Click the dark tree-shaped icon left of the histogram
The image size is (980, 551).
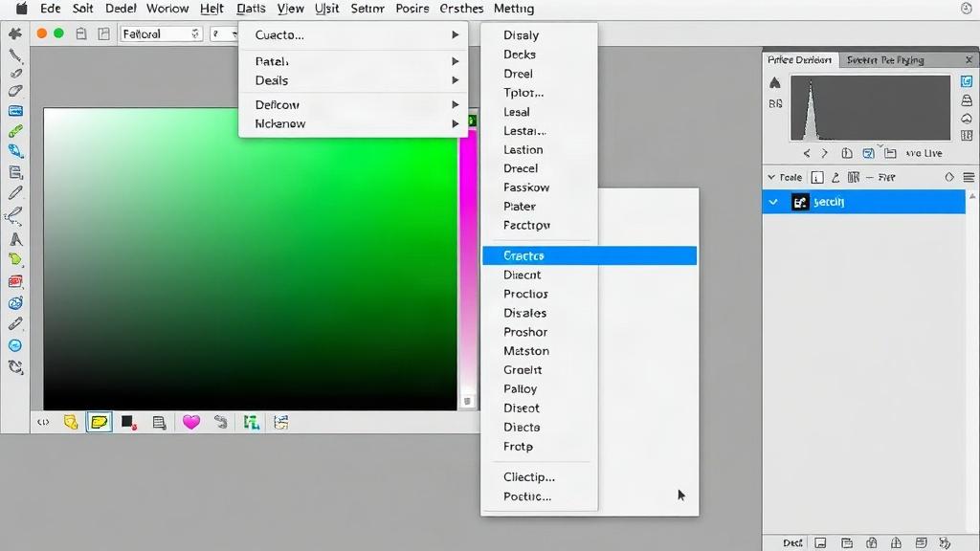[775, 82]
